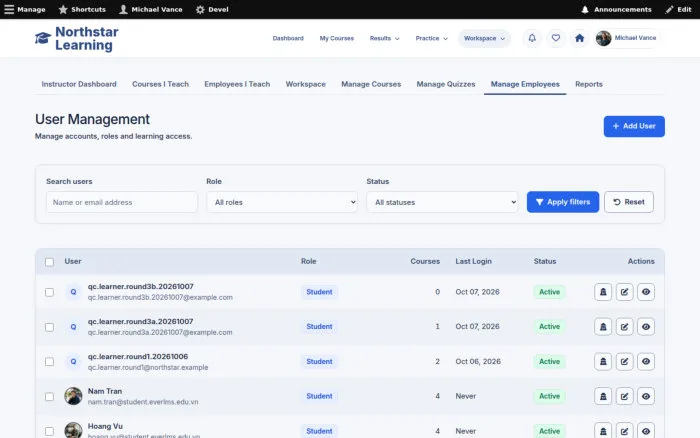Click view eye icon for qc.learner.round1
Image resolution: width=700 pixels, height=438 pixels.
[646, 362]
